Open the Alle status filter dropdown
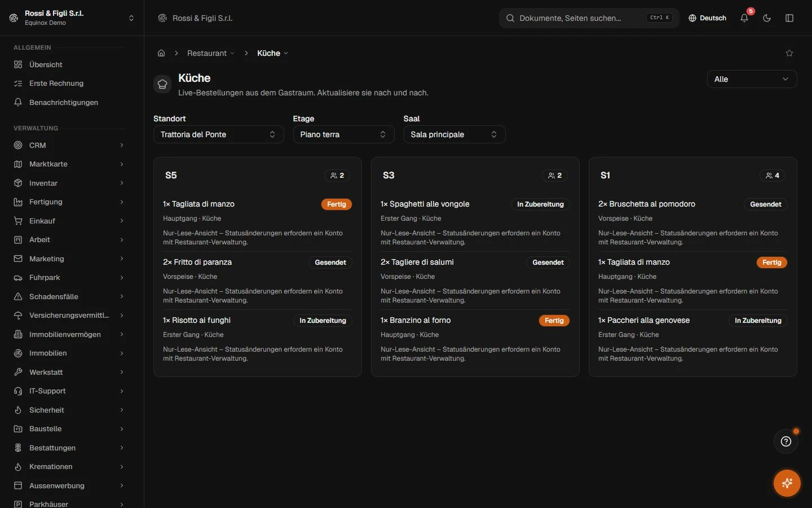 (x=752, y=79)
